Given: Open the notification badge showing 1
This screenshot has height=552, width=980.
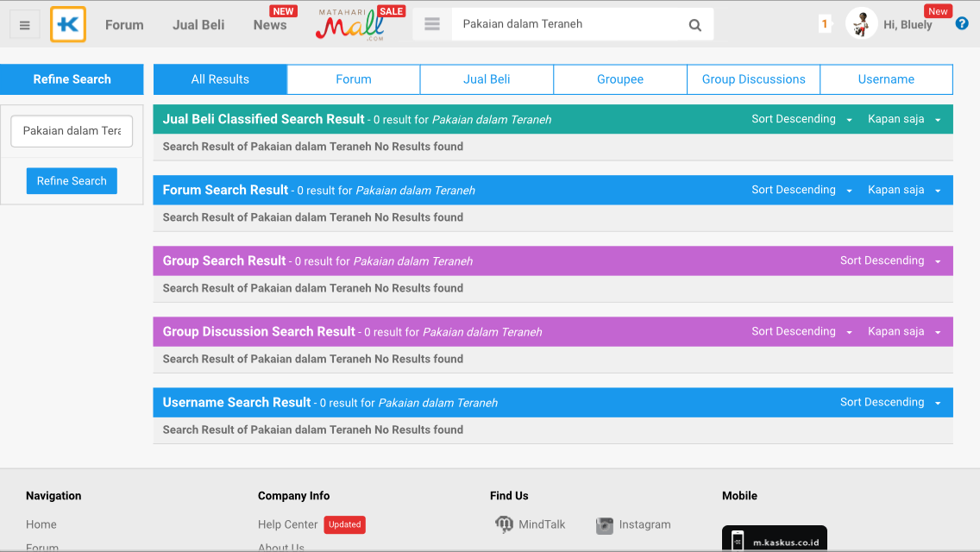Looking at the screenshot, I should pos(825,24).
